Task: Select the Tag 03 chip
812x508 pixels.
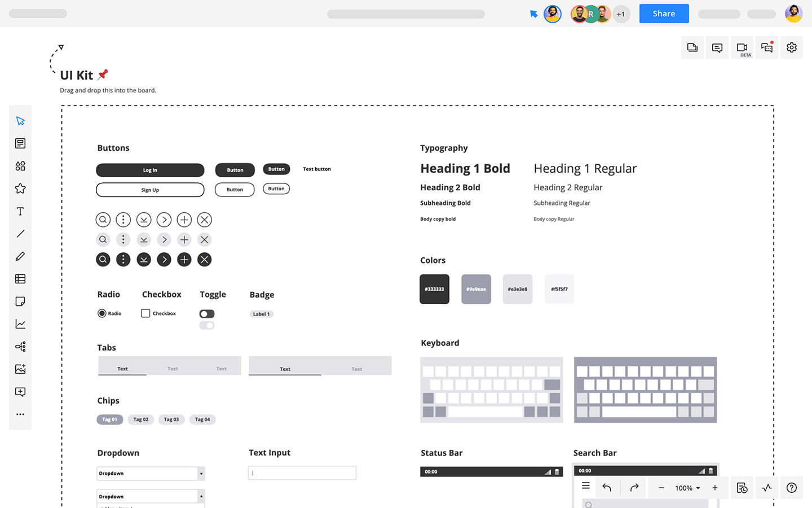Action: (x=171, y=419)
